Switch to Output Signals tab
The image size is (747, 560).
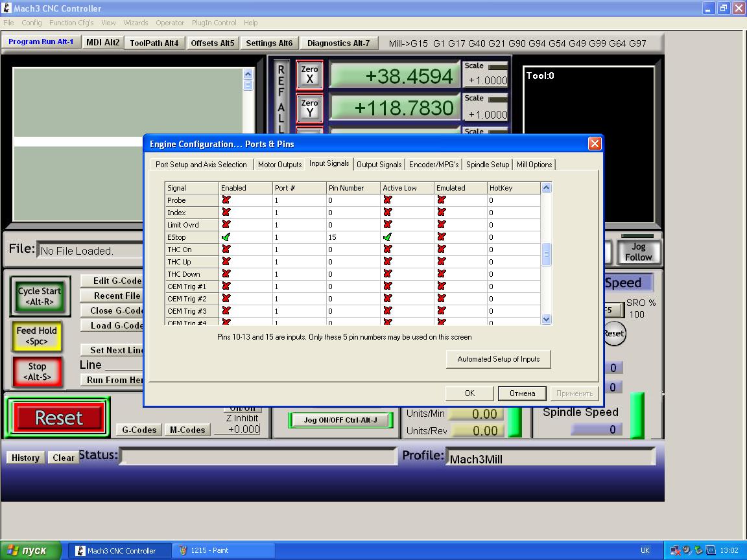(379, 165)
